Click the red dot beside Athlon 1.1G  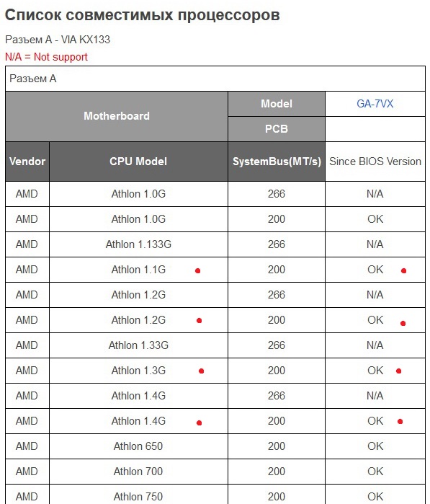point(198,271)
